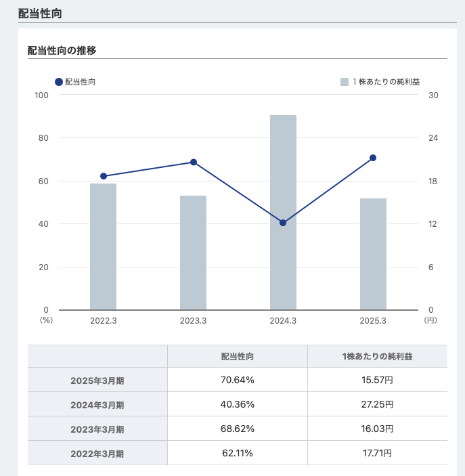Click the 16.03円 table cell
465x476 pixels.
[x=377, y=429]
